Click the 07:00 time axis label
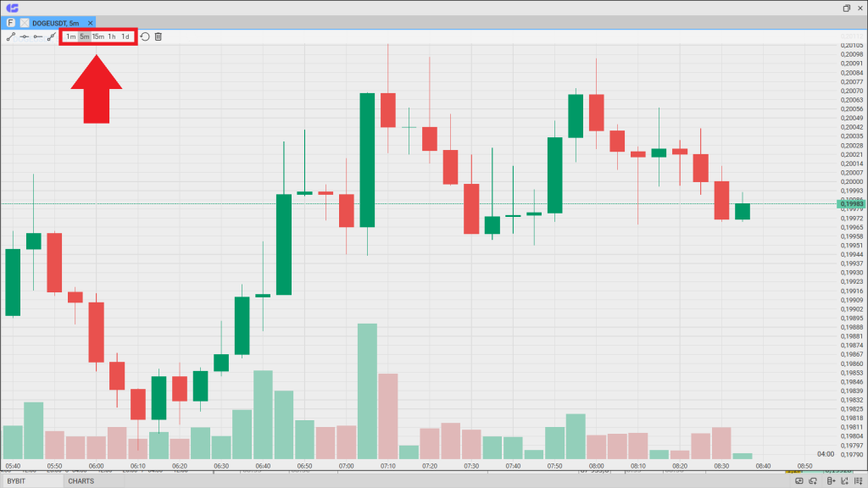The height and width of the screenshot is (488, 868). click(x=346, y=466)
